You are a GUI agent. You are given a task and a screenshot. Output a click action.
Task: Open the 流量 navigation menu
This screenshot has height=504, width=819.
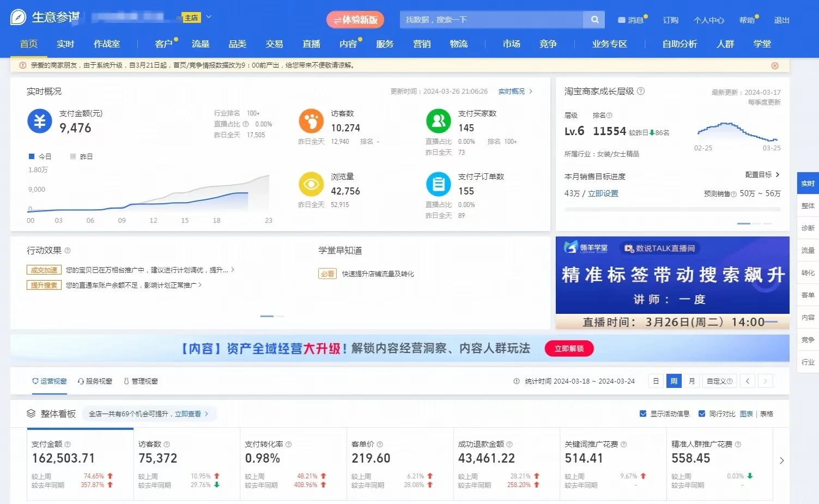click(x=200, y=44)
